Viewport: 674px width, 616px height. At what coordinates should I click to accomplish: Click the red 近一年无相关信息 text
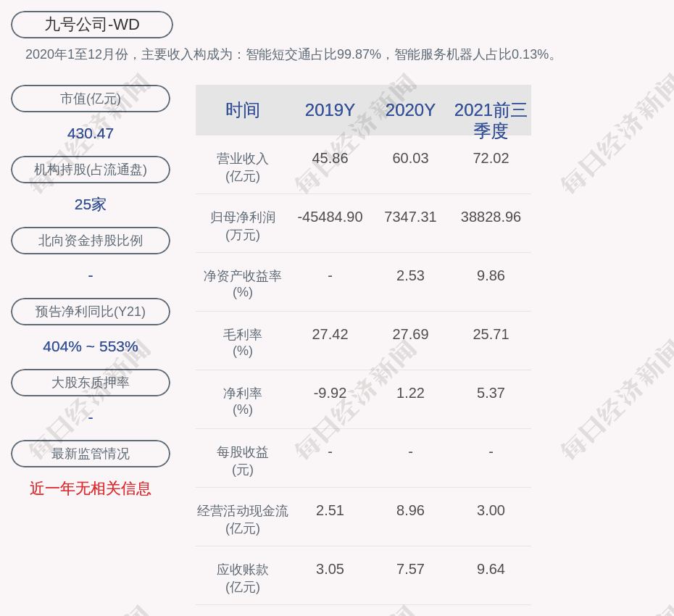91,488
